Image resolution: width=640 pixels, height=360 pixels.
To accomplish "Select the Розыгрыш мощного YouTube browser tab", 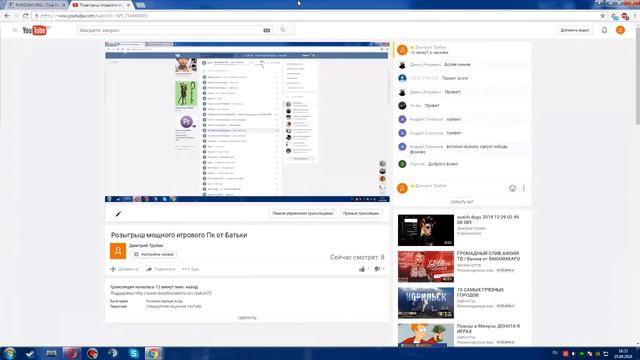I will click(102, 5).
